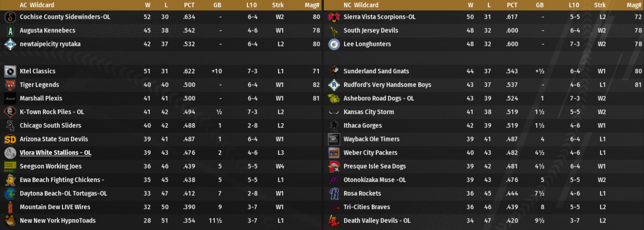This screenshot has height=230, width=644.
Task: Click the Sierra Vista Scorpions team logo
Action: pos(334,17)
